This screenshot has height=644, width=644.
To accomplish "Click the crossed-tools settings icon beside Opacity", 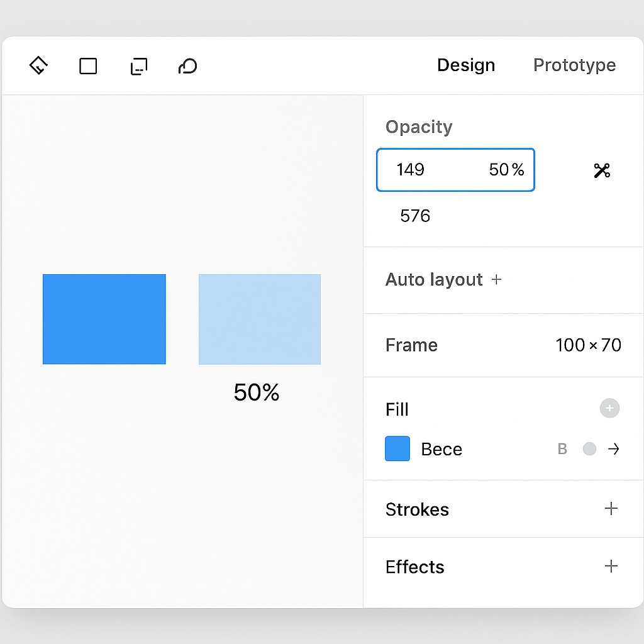I will coord(601,170).
